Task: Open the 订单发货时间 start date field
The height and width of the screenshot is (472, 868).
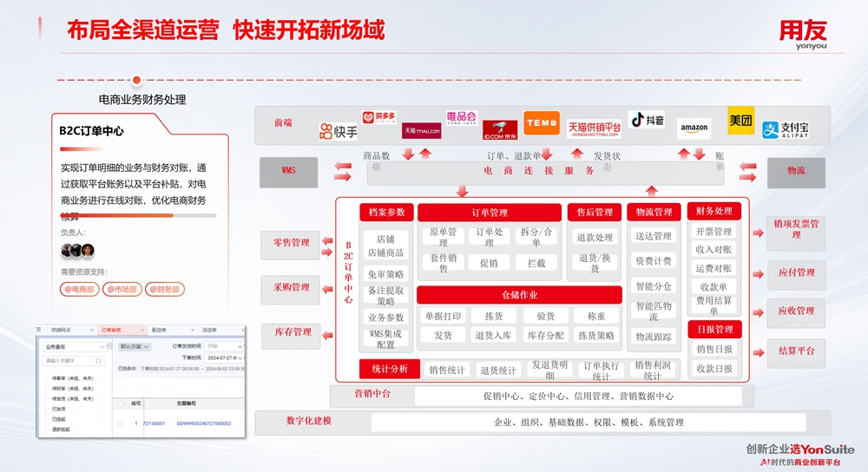Action: (225, 346)
